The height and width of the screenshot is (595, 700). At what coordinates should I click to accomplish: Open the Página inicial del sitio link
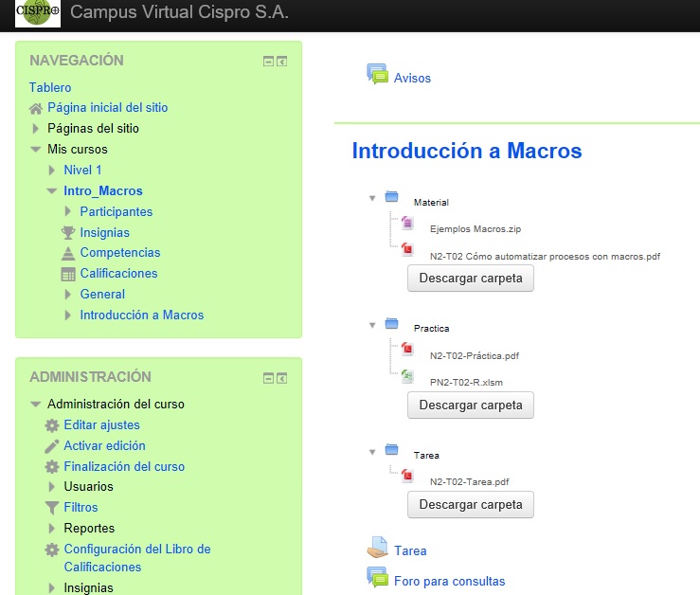click(106, 108)
